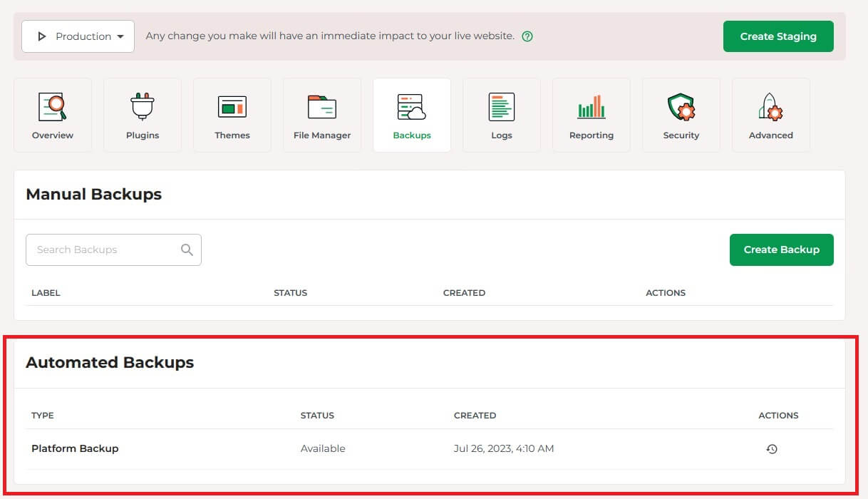Select the Plugins manager icon
Viewport: 868px width, 499px height.
pos(142,108)
